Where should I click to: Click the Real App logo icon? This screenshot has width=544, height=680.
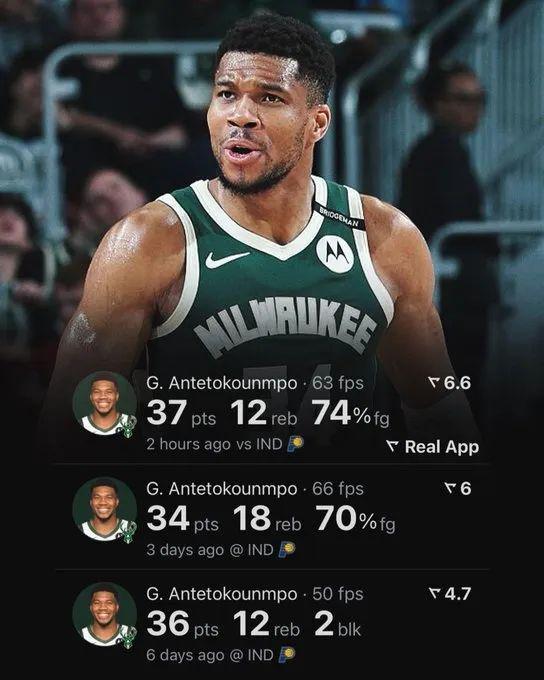pos(392,446)
